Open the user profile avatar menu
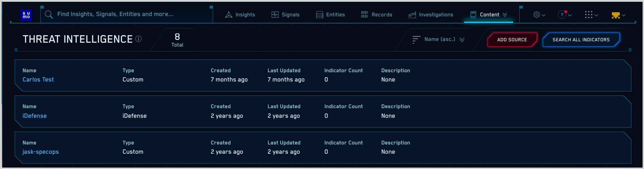 coord(618,15)
